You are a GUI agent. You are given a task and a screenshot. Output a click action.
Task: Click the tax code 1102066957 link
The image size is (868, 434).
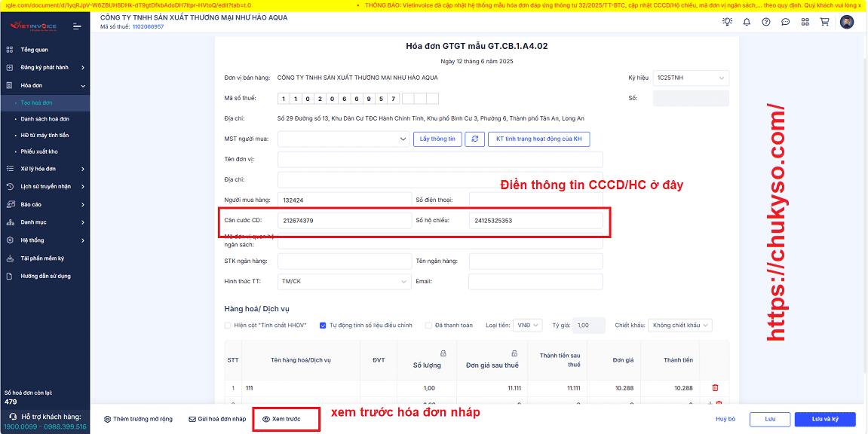tap(149, 26)
